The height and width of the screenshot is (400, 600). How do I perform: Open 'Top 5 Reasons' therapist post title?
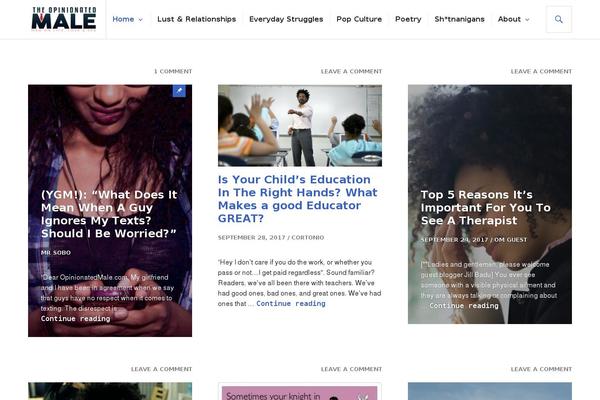[x=486, y=207]
